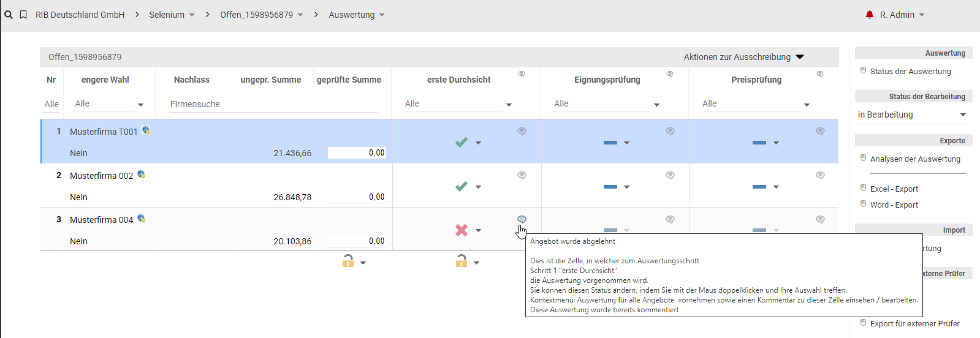Open Status der Auswertung link
The height and width of the screenshot is (338, 980).
point(910,72)
